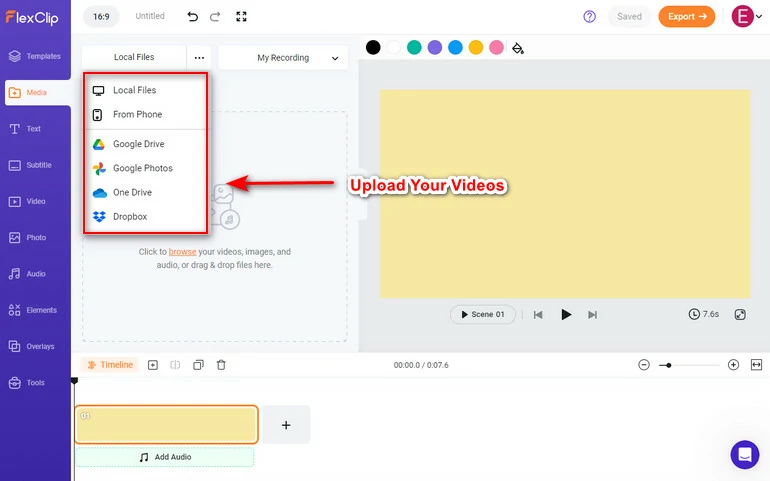
Task: Add a new scene from timeline toolbar
Action: [x=153, y=365]
